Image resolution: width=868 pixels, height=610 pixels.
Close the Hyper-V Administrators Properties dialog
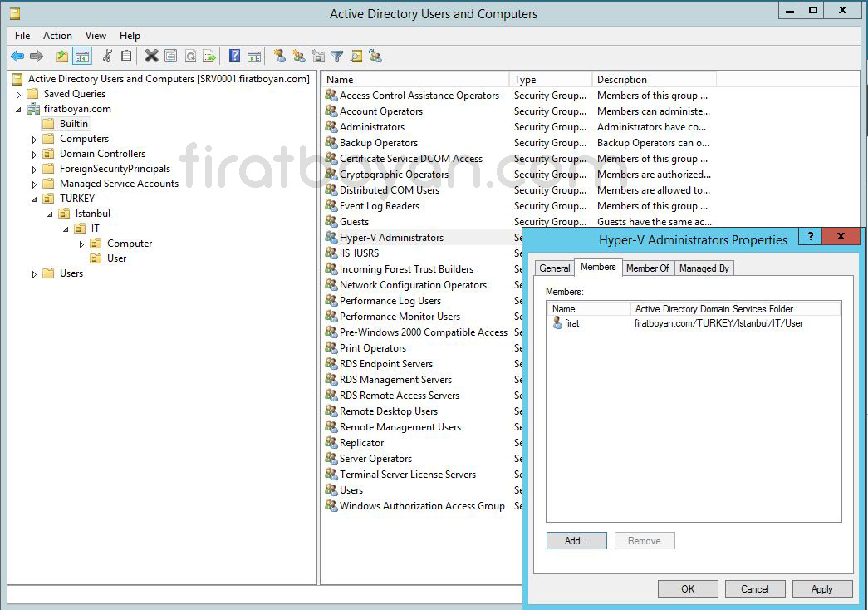841,237
